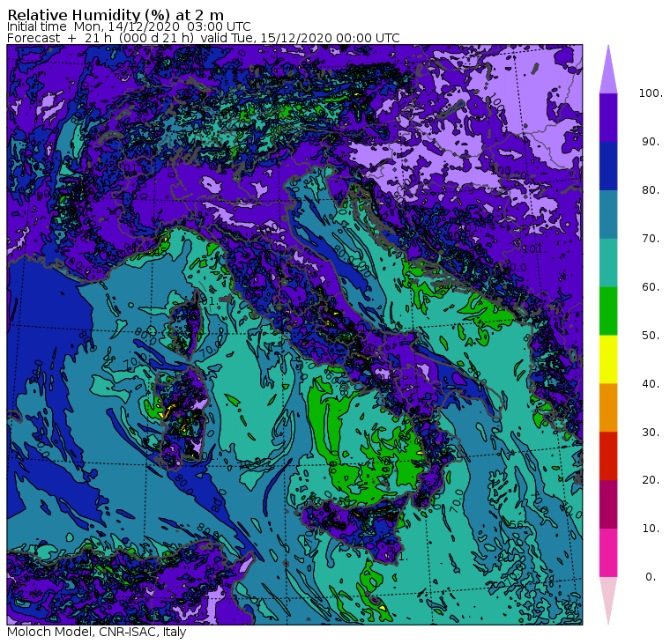Click the pale pink below-0 colorbar arrow

pyautogui.click(x=608, y=602)
